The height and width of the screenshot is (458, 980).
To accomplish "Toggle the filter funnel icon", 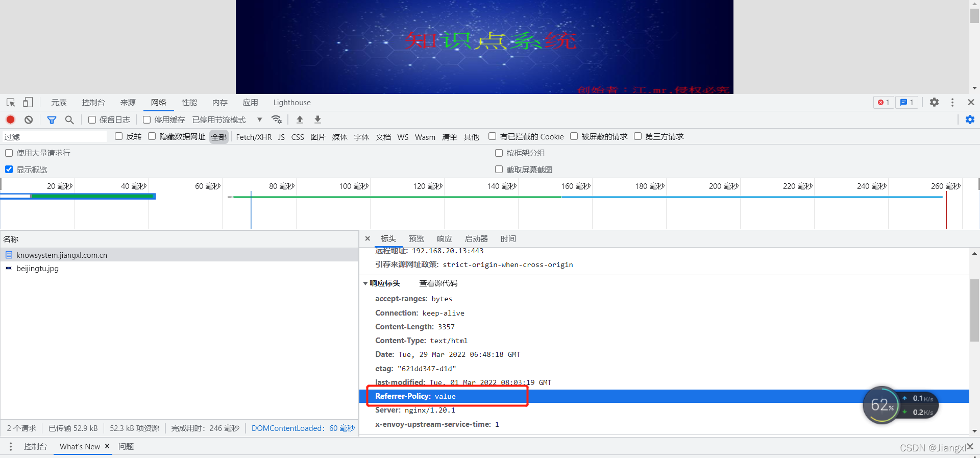I will click(x=52, y=119).
